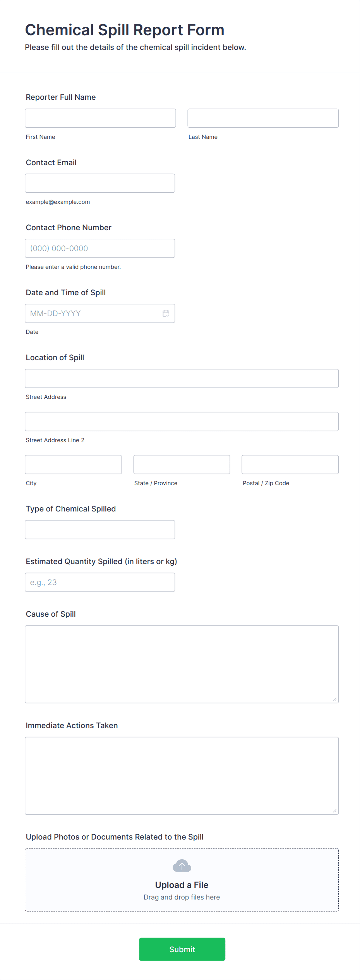Click the Contact Email input field
The image size is (360, 980).
(100, 183)
